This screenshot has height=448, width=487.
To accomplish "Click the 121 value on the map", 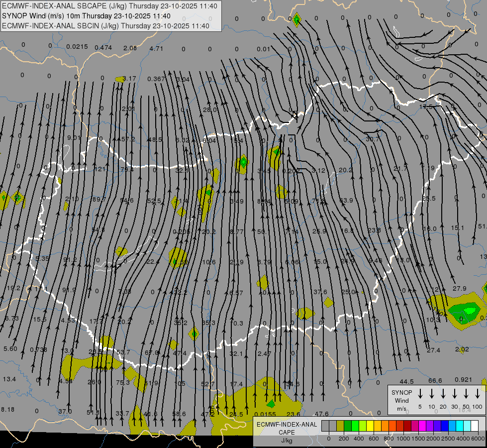I will tap(100, 169).
